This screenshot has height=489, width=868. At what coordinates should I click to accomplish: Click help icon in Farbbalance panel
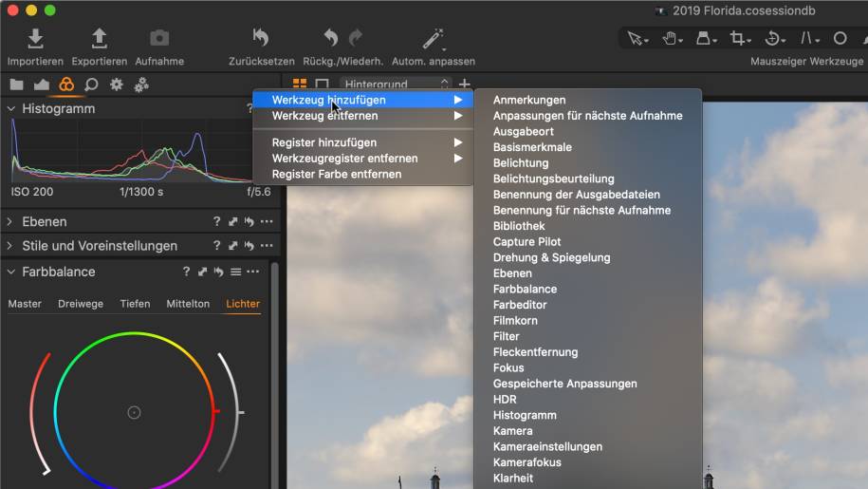186,272
